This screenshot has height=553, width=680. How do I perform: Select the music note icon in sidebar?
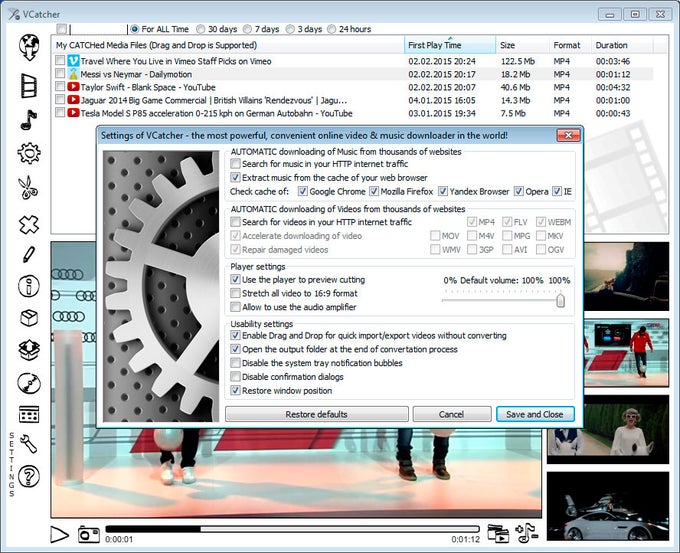[x=29, y=120]
